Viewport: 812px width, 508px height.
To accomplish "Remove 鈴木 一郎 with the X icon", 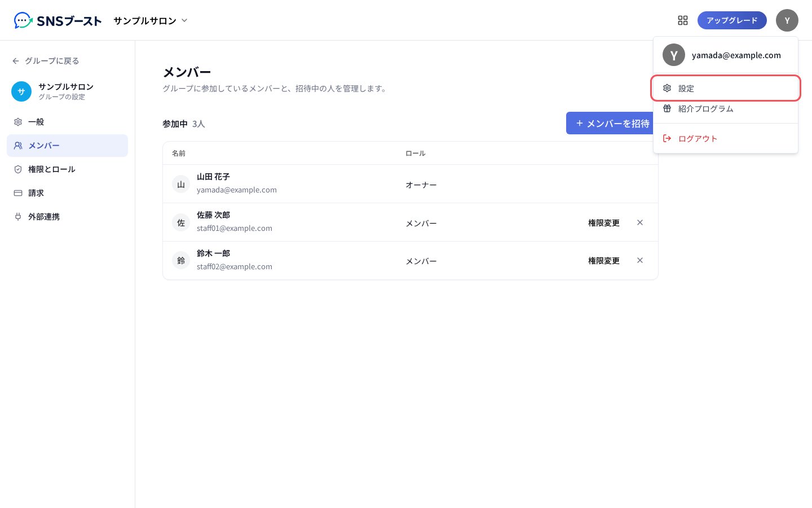I will tap(640, 260).
